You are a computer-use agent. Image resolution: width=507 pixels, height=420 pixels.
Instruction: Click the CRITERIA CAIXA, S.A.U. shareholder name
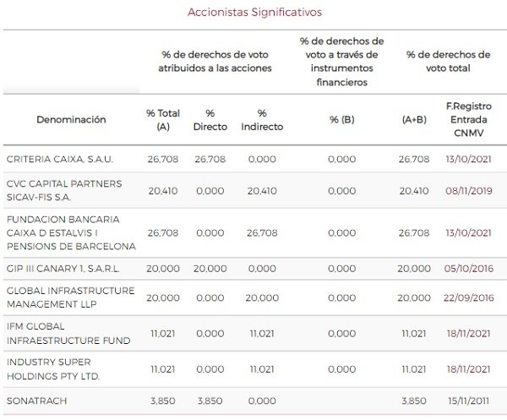(x=59, y=159)
